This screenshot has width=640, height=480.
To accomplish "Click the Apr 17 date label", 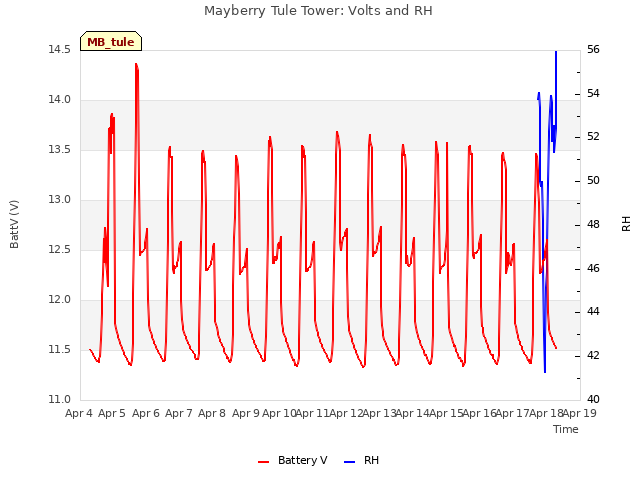I will pyautogui.click(x=513, y=413).
